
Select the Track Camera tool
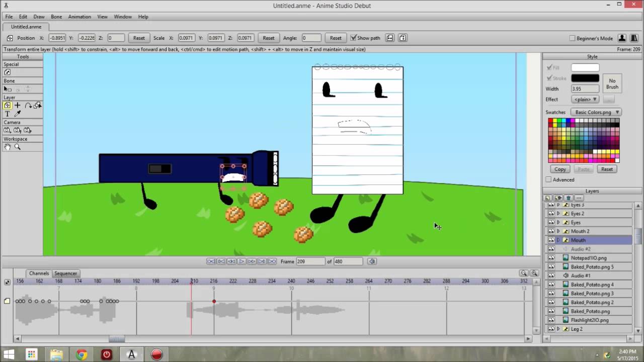tap(8, 130)
